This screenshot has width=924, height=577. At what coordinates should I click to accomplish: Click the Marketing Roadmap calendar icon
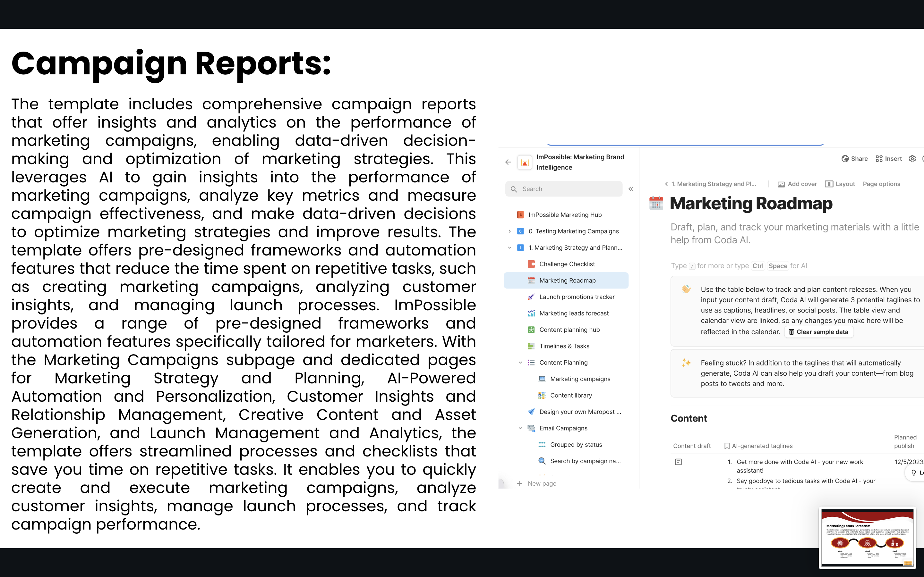656,203
